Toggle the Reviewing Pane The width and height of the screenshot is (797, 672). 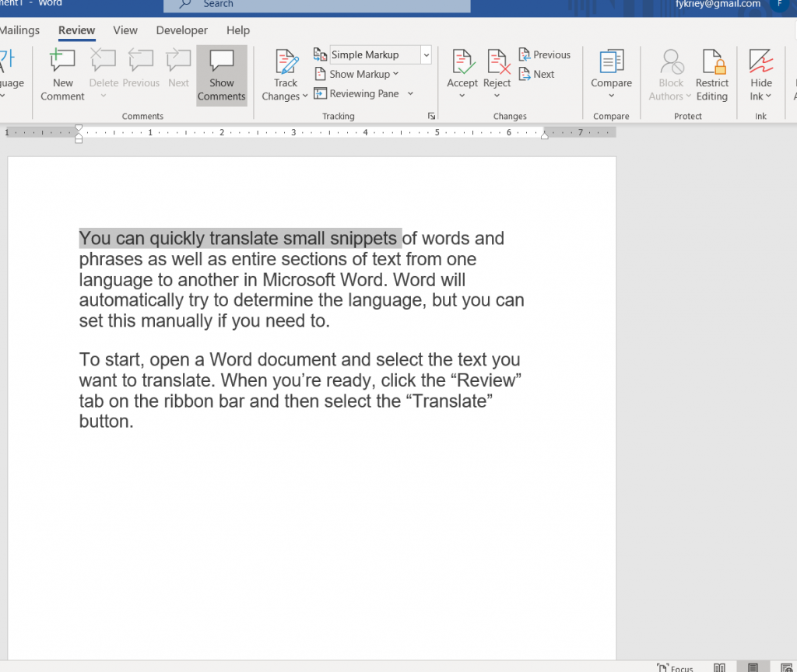tap(363, 93)
